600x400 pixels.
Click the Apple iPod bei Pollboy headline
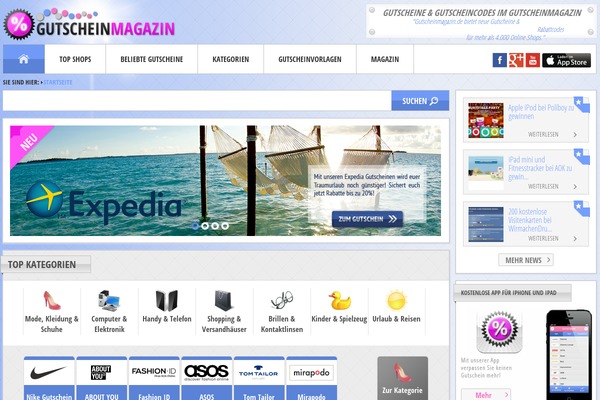point(541,112)
